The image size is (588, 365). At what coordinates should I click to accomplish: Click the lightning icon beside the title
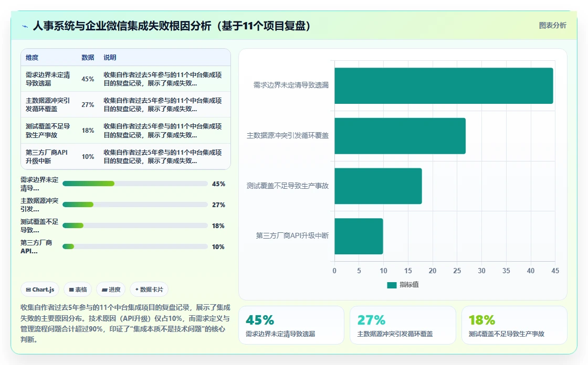point(25,26)
